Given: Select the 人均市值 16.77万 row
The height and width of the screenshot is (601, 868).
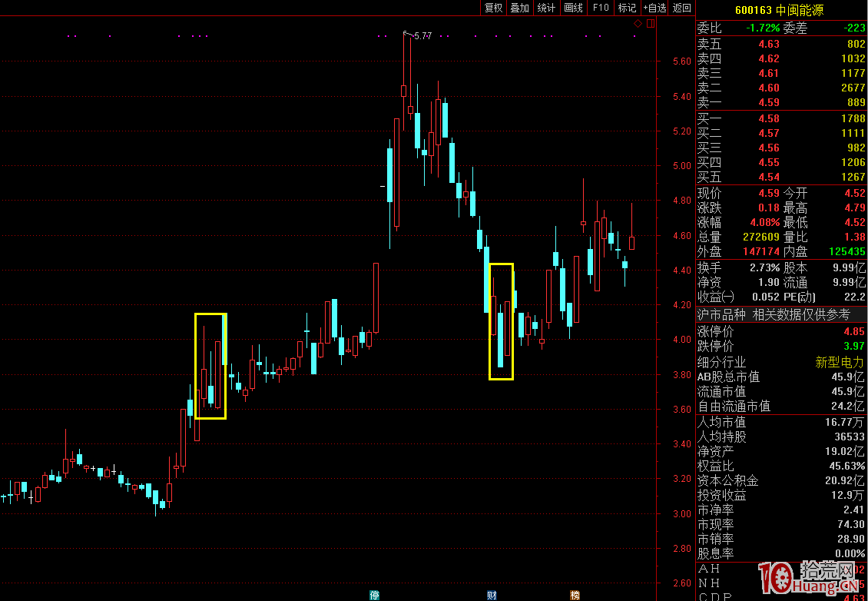Looking at the screenshot, I should click(x=781, y=423).
